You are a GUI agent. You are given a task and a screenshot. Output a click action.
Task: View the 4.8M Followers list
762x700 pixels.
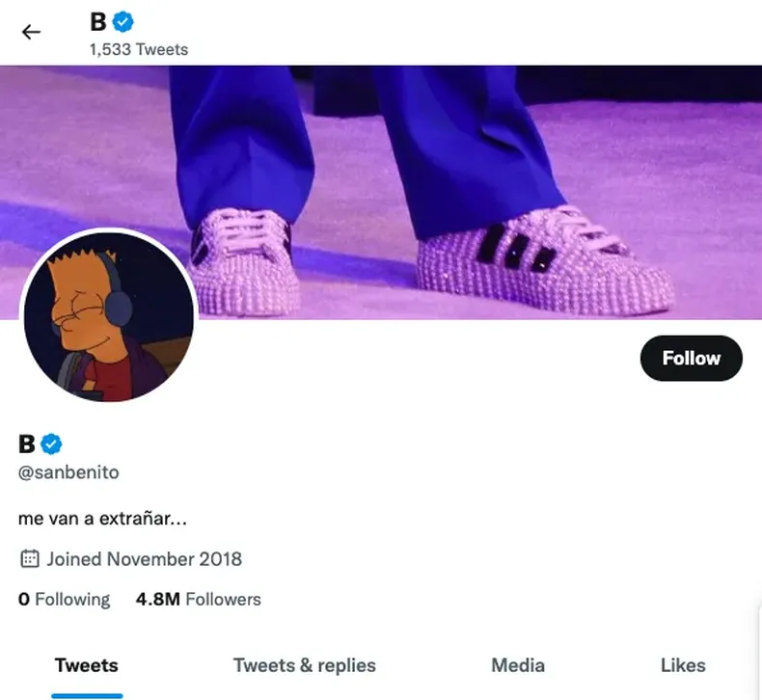coord(198,599)
